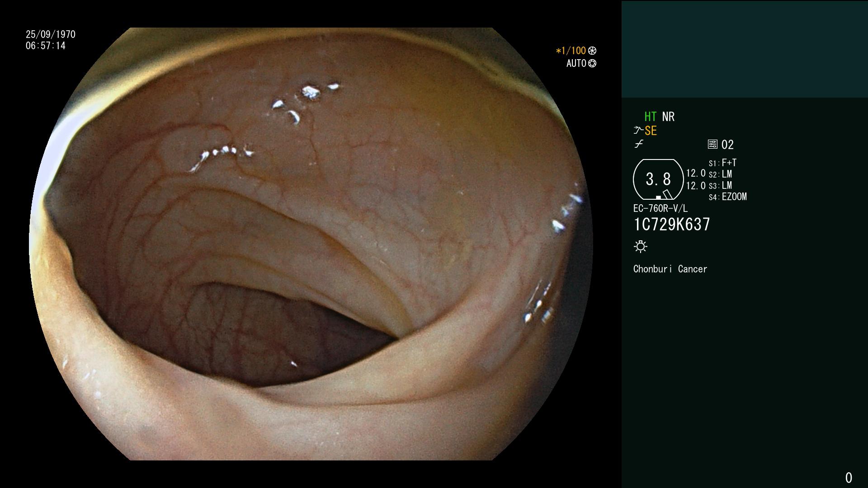Click the shutter speed value 1/100
Image resolution: width=868 pixels, height=488 pixels.
571,51
